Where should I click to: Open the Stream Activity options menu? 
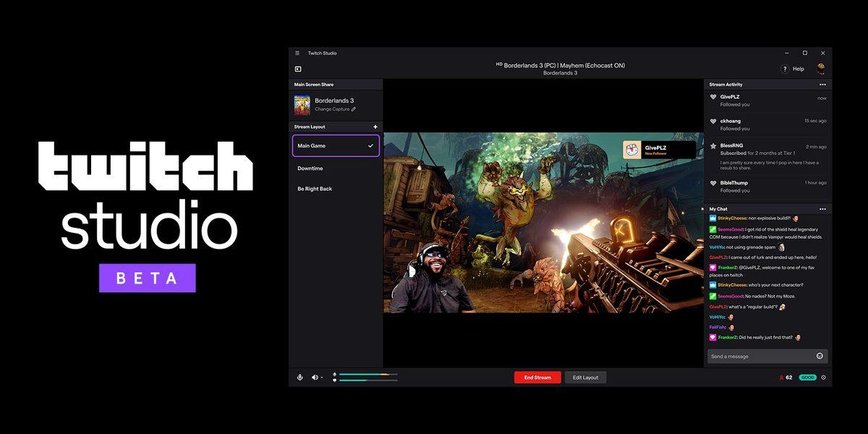(x=822, y=85)
